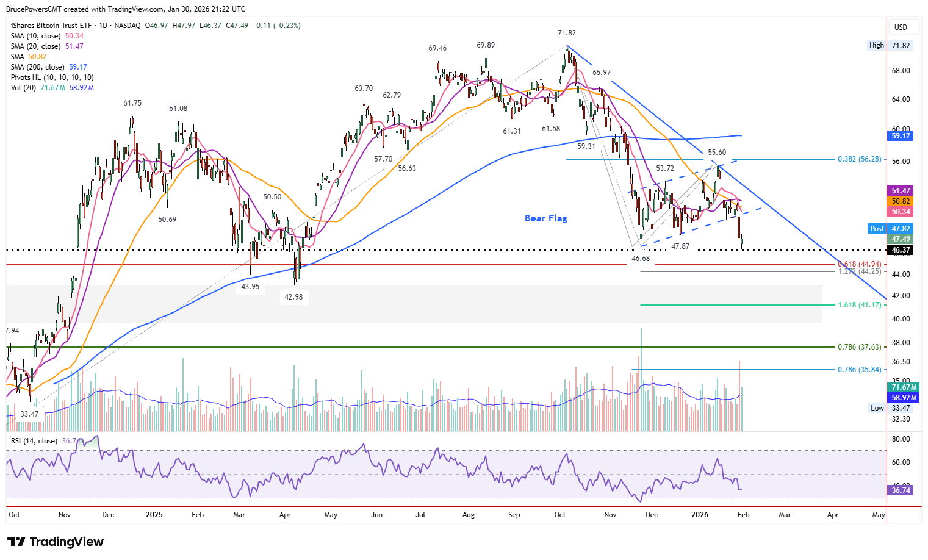Click the 58.92M volume average tag
Viewport: 928px width, 560px height.
pos(902,398)
